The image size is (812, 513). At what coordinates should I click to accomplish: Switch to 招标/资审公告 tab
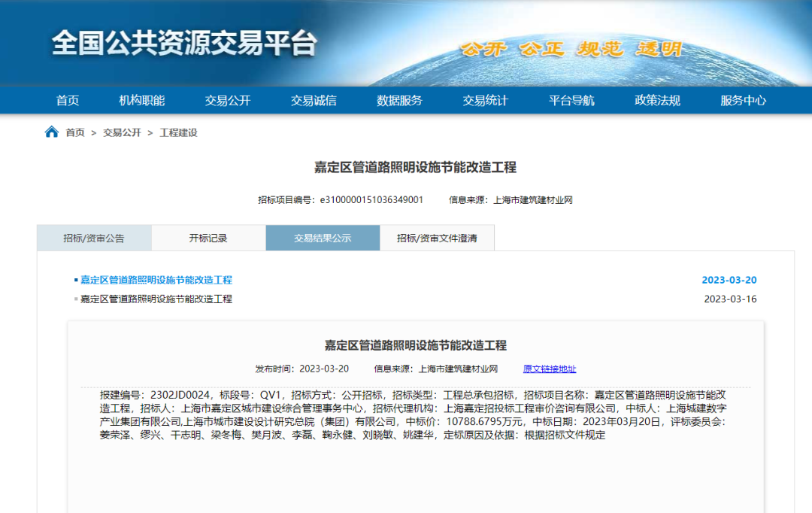click(94, 238)
